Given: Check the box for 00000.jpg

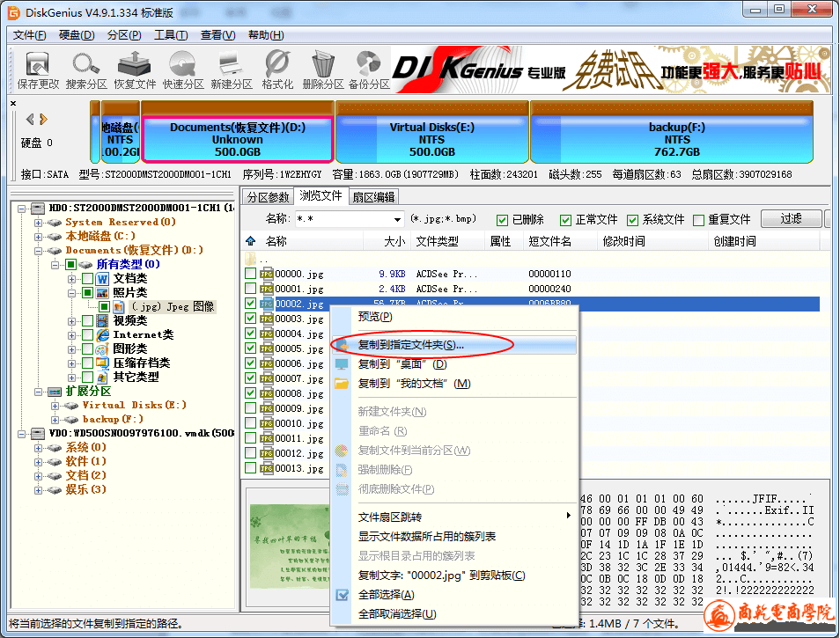Looking at the screenshot, I should click(x=250, y=274).
